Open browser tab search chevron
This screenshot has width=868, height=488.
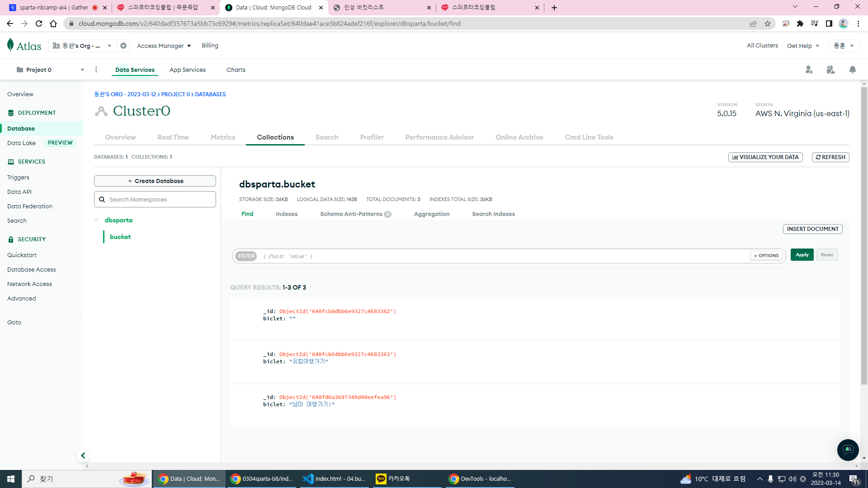(x=795, y=7)
